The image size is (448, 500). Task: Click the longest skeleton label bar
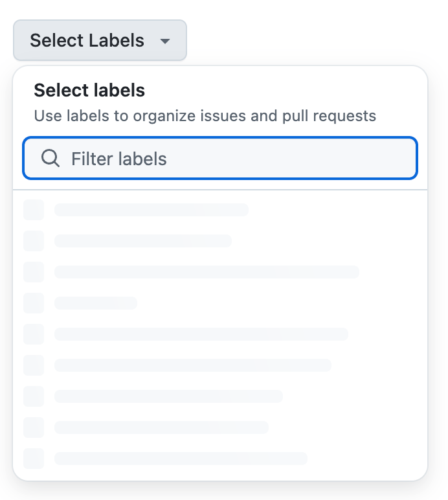[207, 272]
